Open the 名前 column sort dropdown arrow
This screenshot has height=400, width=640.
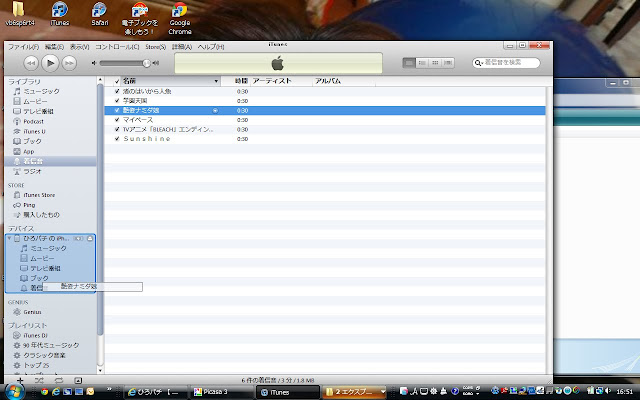(216, 81)
